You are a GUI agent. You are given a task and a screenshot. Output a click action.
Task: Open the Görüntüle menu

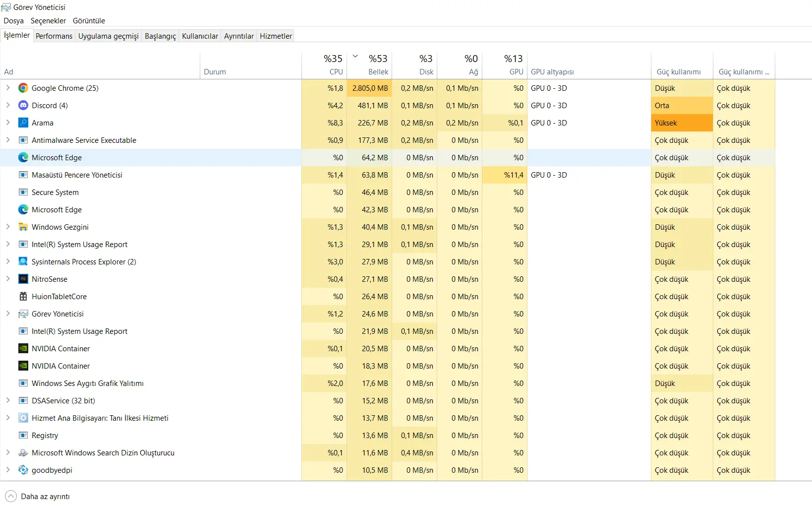89,21
